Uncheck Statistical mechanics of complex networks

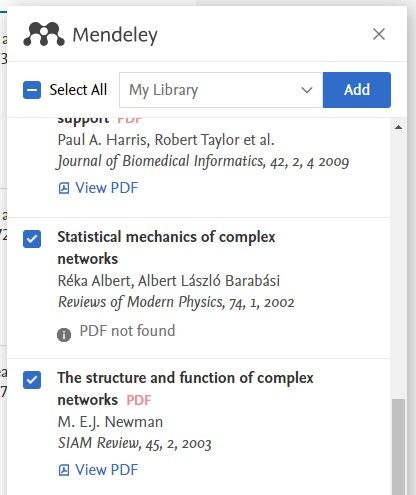click(x=32, y=239)
